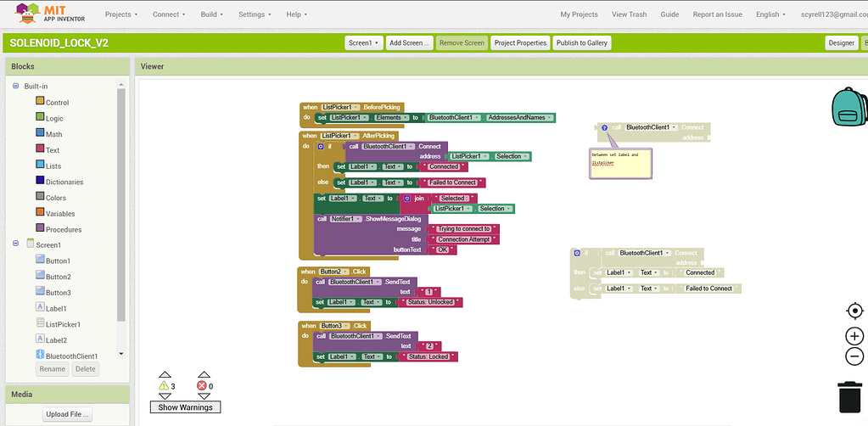Click the red error circle icon
This screenshot has height=426, width=868.
(202, 386)
